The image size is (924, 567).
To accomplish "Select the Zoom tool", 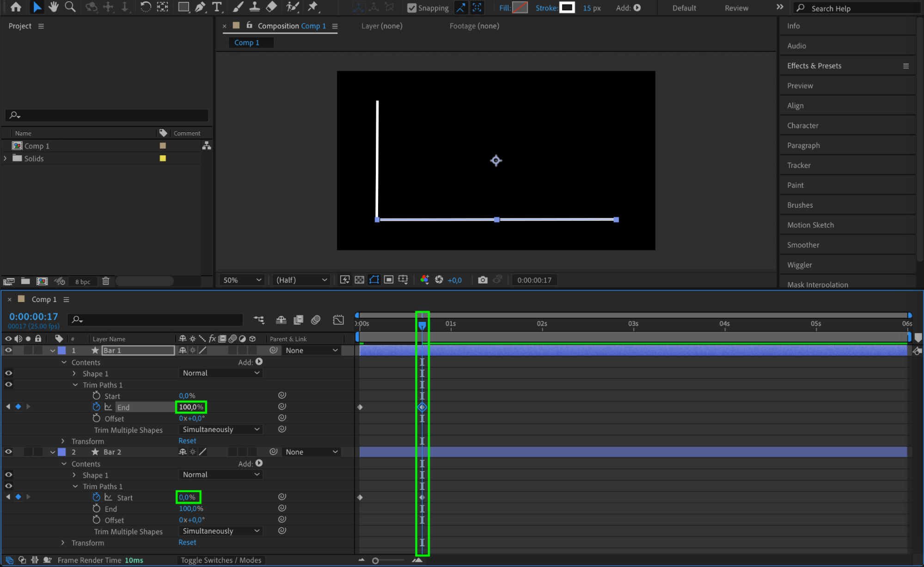I will click(70, 7).
